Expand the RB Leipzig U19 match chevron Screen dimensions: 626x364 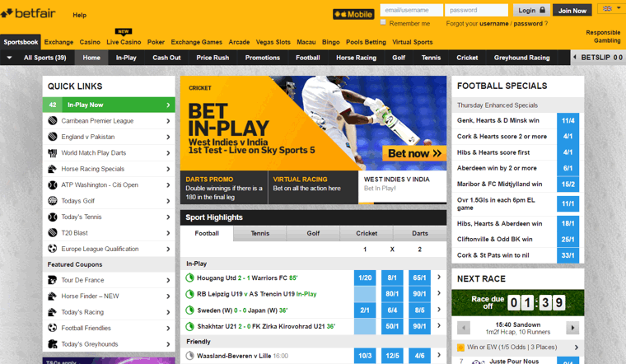439,293
